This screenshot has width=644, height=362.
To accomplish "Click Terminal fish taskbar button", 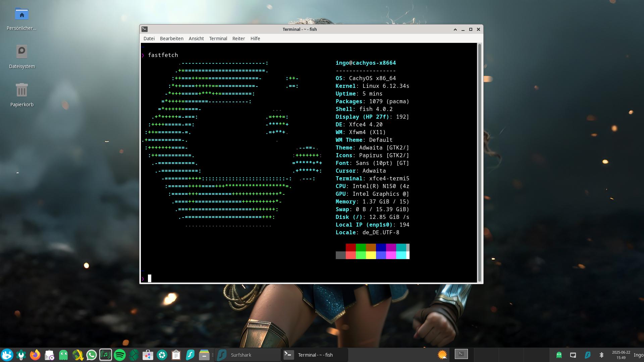I will click(315, 355).
